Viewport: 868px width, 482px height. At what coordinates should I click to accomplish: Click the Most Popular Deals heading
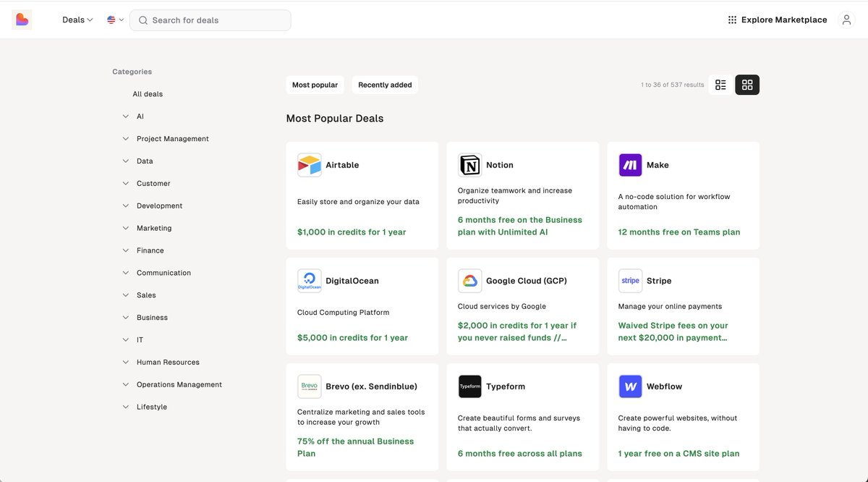[x=335, y=119]
